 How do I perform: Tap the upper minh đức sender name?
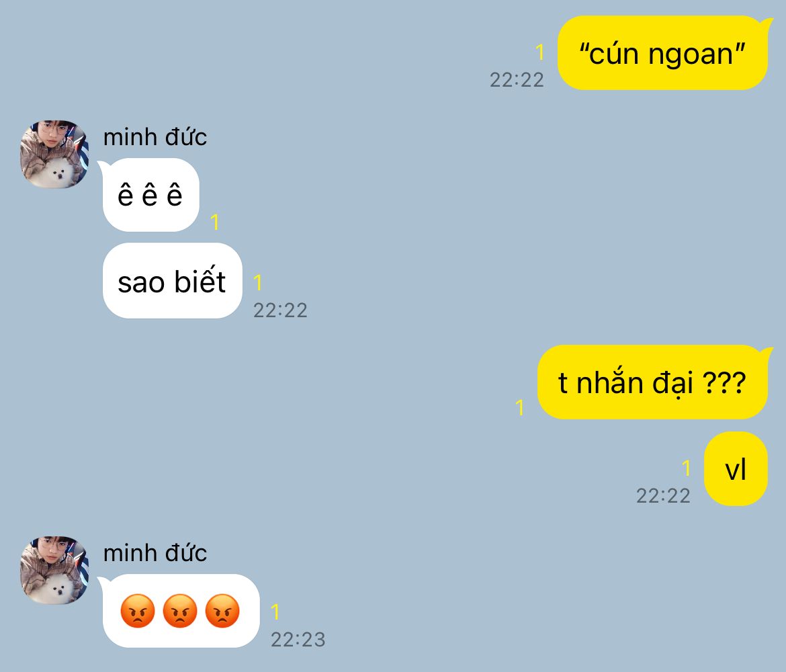155,137
